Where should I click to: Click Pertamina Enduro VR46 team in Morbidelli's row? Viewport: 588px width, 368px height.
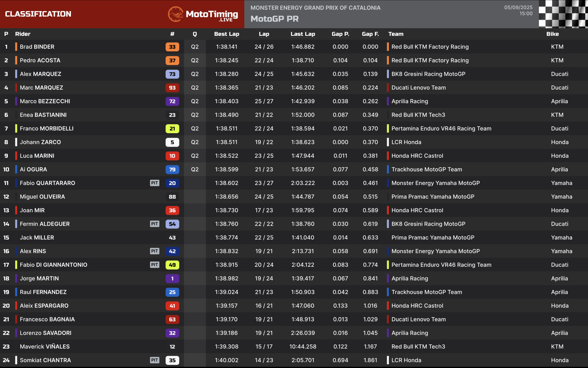(x=441, y=129)
